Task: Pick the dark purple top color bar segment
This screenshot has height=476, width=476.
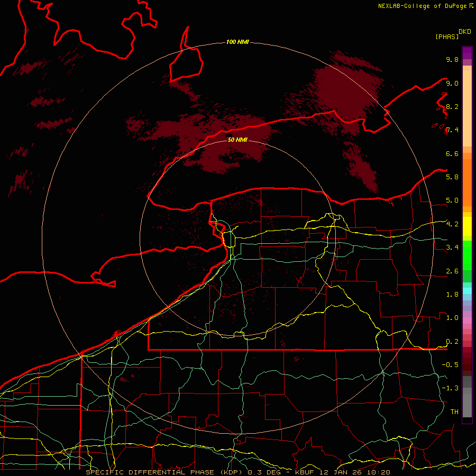Action: (467, 53)
